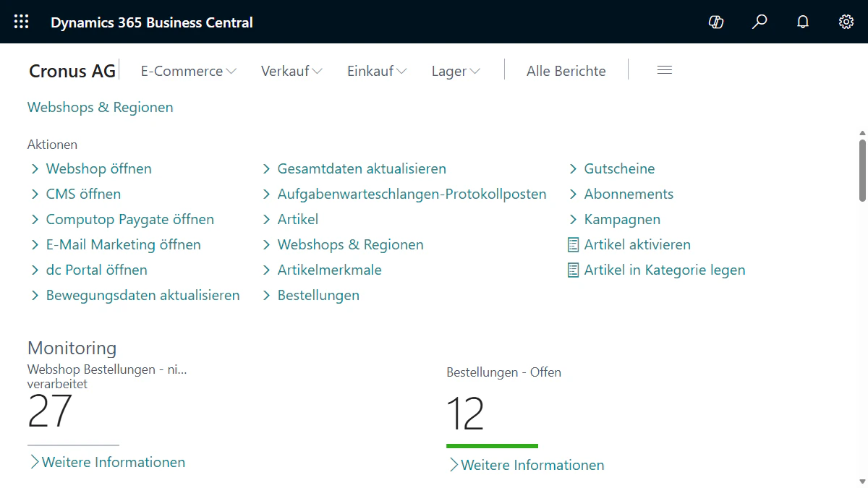Open Webshops & Regionen in the Aktionen list

[351, 245]
